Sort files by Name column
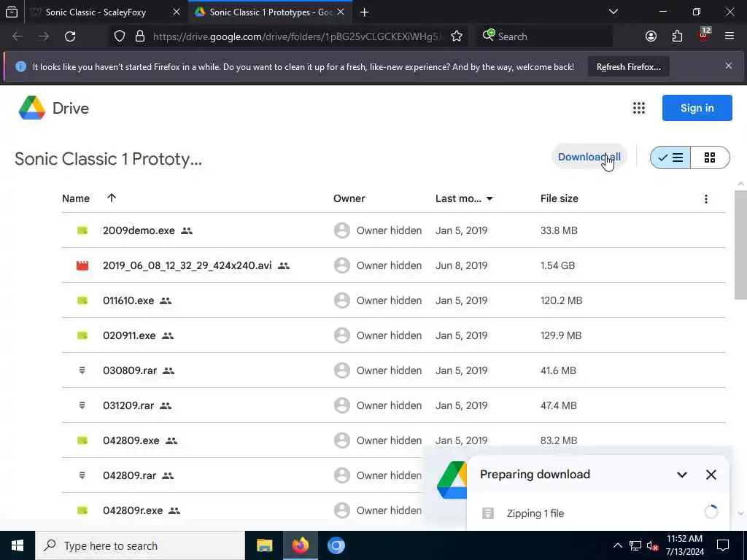The height and width of the screenshot is (560, 747). [x=76, y=198]
